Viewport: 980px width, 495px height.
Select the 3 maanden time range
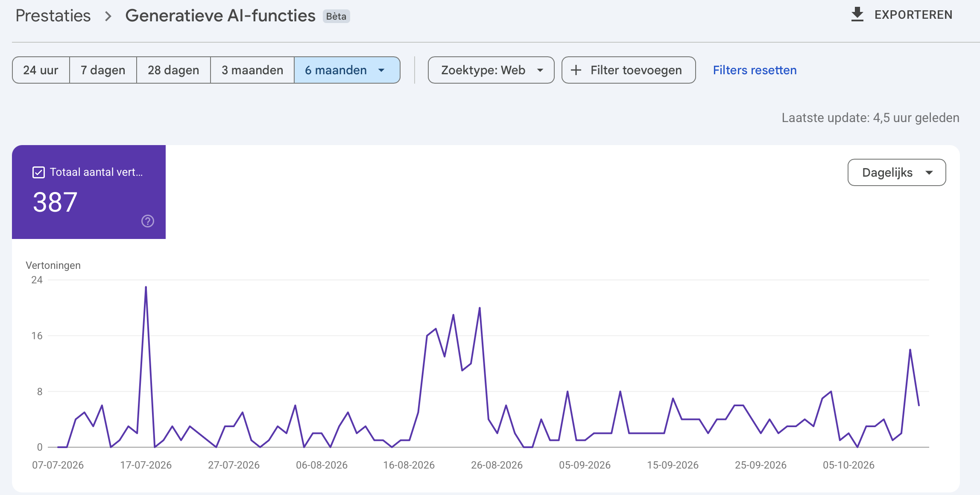pyautogui.click(x=252, y=70)
